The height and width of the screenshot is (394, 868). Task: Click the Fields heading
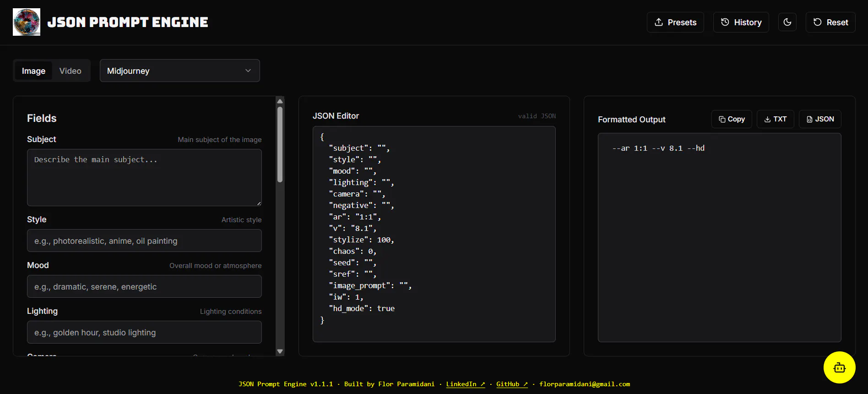coord(42,118)
